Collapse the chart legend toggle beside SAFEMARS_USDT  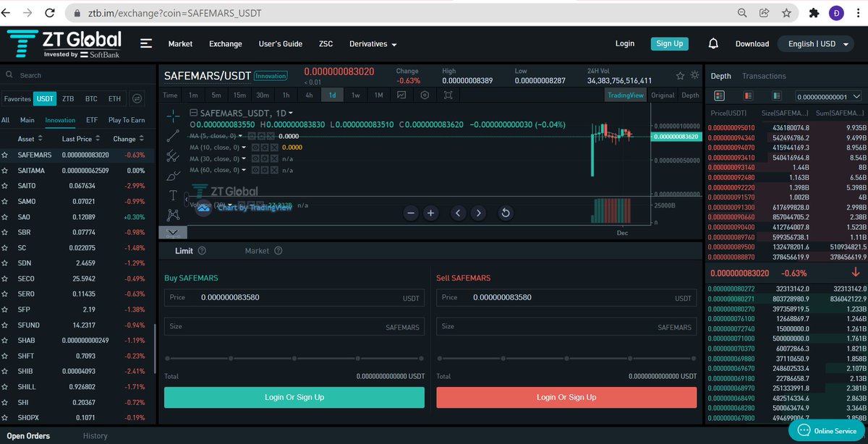pos(194,113)
